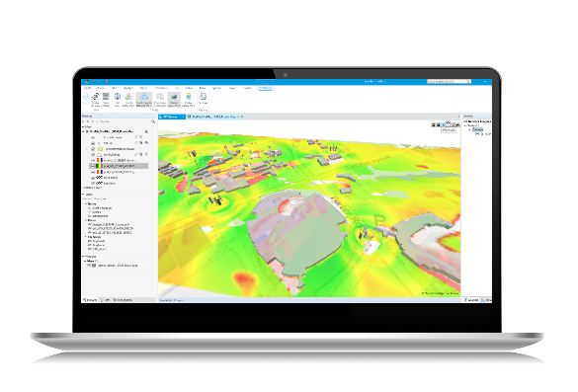Collapse the section below the Raster file list
The height and width of the screenshot is (392, 578).
point(86,237)
